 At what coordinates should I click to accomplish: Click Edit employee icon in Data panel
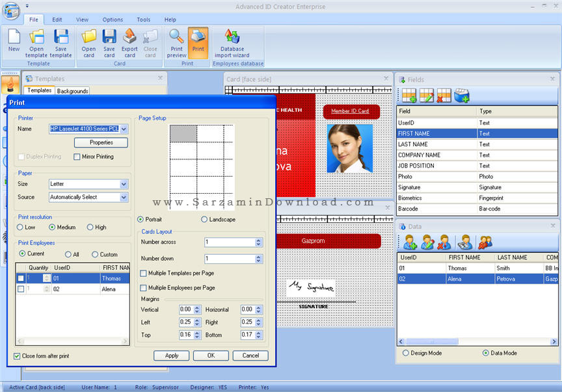click(427, 242)
